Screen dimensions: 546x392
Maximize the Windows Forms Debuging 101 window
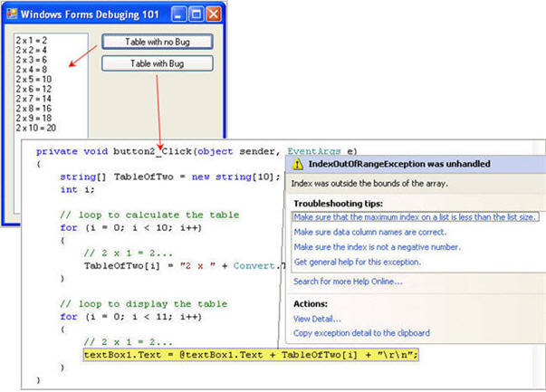pos(196,14)
